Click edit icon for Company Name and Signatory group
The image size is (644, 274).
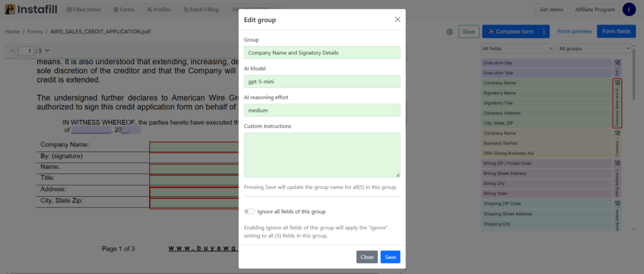click(618, 83)
